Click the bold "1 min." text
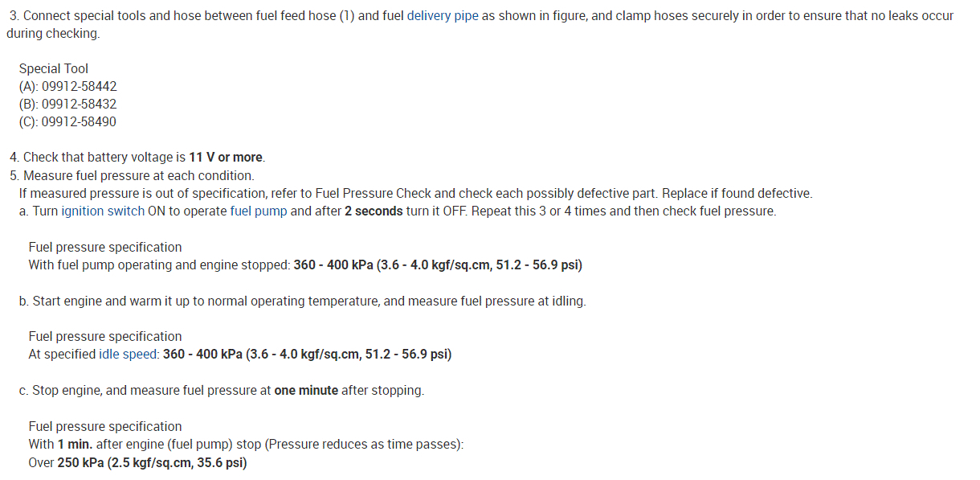Image resolution: width=980 pixels, height=480 pixels. 75,444
